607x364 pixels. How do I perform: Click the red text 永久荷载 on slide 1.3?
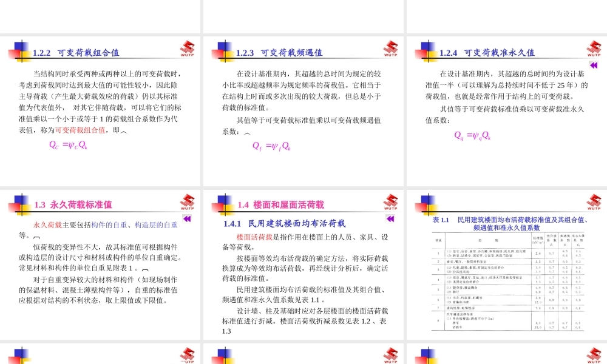click(47, 224)
